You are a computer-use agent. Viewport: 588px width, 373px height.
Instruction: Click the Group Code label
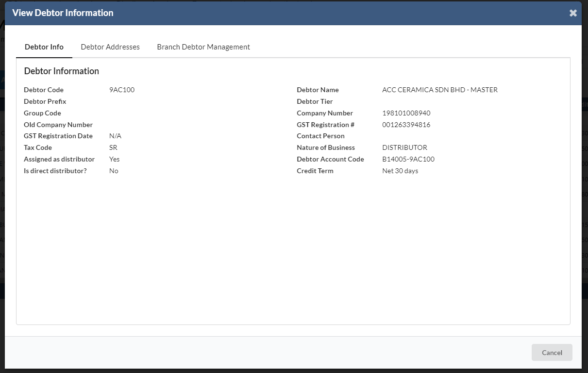pos(43,113)
